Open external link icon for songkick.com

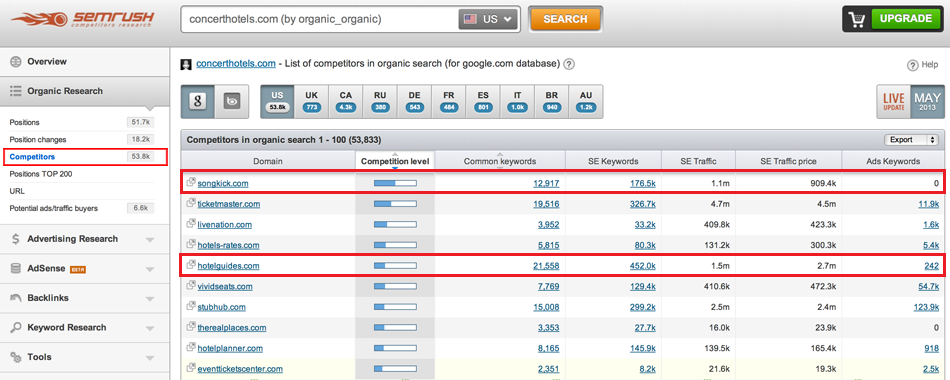point(191,182)
